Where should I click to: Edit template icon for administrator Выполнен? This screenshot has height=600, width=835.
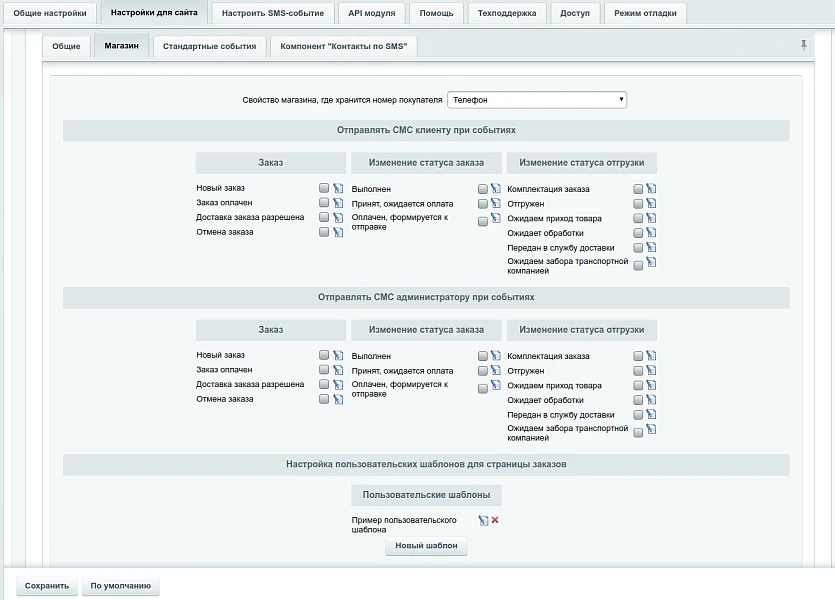(x=496, y=355)
